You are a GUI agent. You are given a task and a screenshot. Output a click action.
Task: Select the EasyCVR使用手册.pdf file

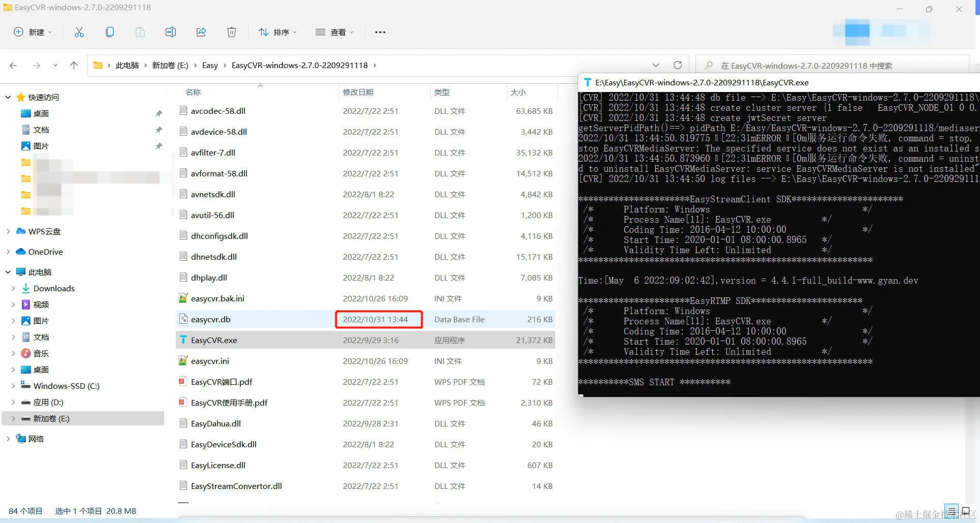pos(365,403)
